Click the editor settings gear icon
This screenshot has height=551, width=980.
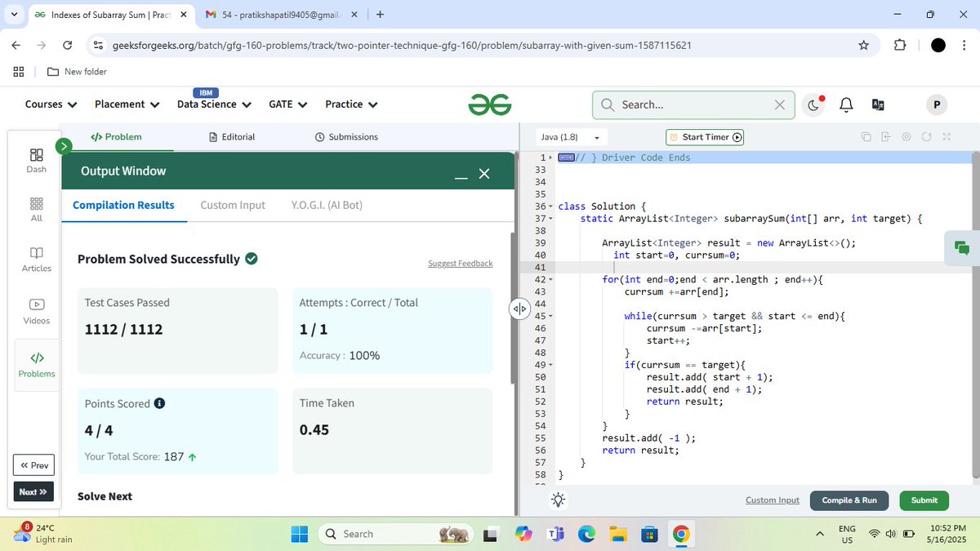[906, 137]
